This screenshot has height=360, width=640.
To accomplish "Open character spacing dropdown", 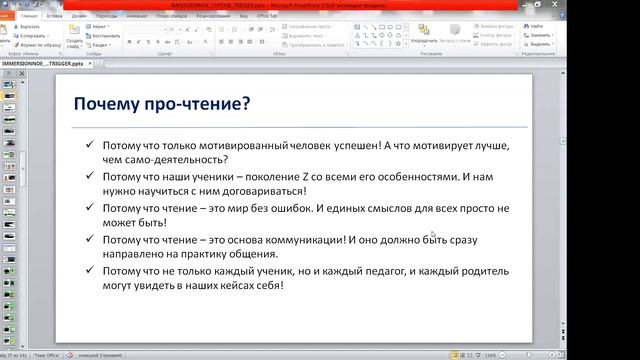I will 178,42.
